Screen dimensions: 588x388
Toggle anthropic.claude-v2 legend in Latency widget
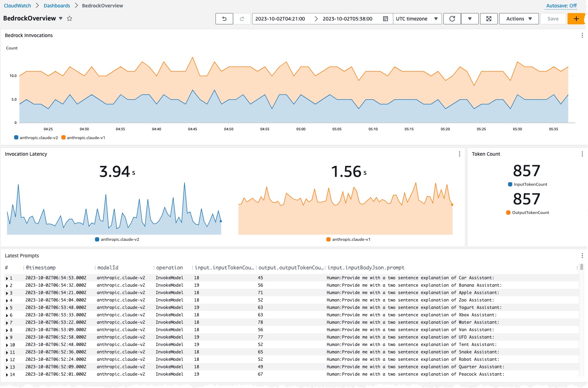(117, 239)
